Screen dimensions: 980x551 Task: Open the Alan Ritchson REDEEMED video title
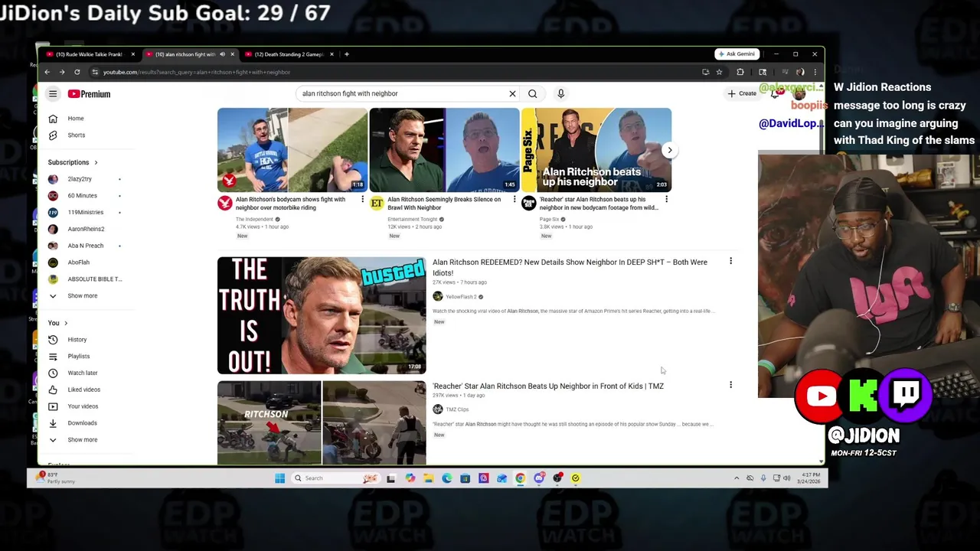pos(570,267)
